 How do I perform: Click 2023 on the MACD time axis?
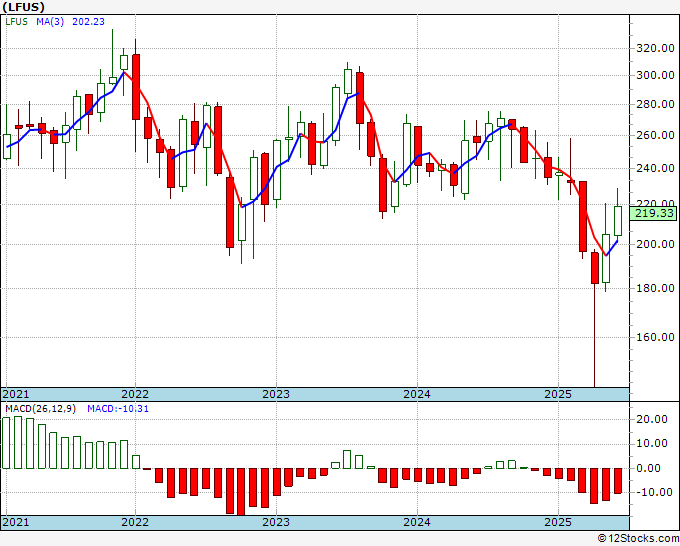276,522
